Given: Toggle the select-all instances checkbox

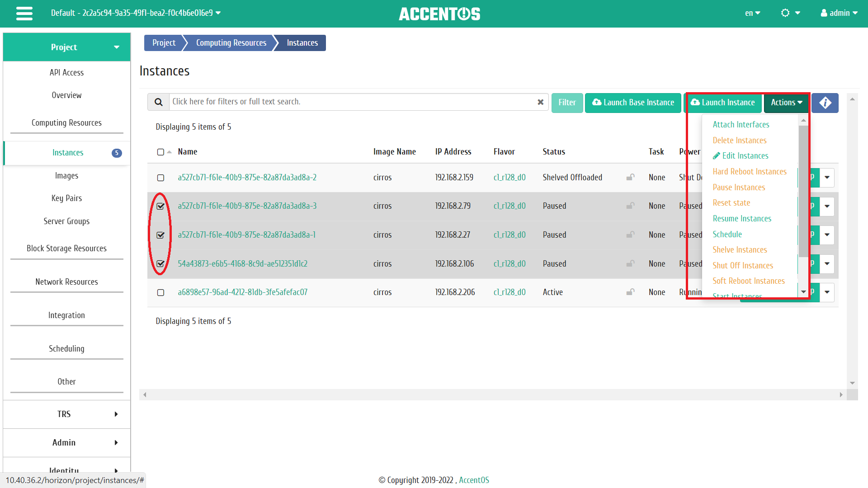Looking at the screenshot, I should click(160, 152).
